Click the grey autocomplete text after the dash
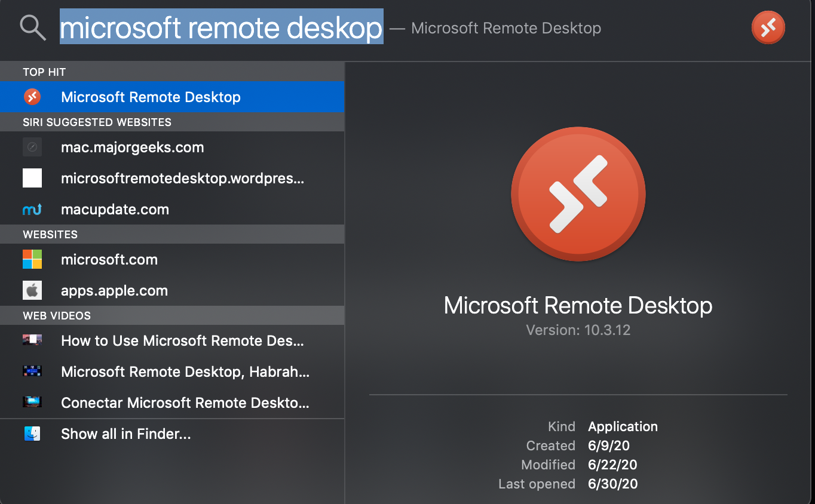815x504 pixels. pyautogui.click(x=506, y=28)
